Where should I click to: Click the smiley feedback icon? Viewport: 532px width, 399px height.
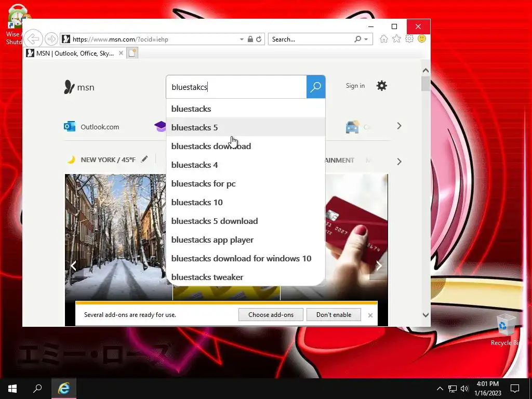(x=422, y=38)
